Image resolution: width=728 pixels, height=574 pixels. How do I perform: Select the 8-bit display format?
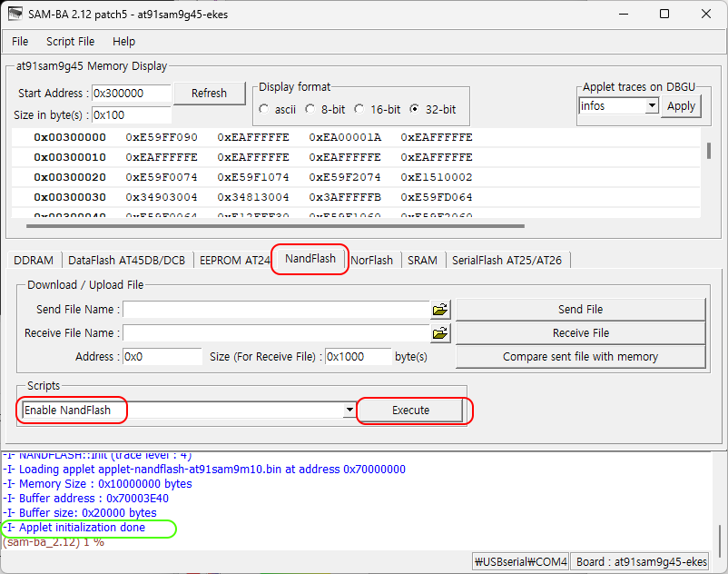tap(311, 109)
